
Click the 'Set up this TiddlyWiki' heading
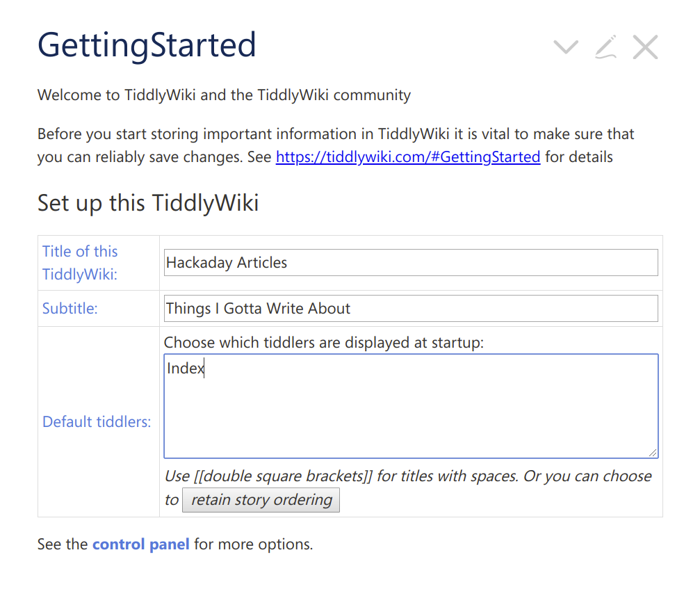148,203
